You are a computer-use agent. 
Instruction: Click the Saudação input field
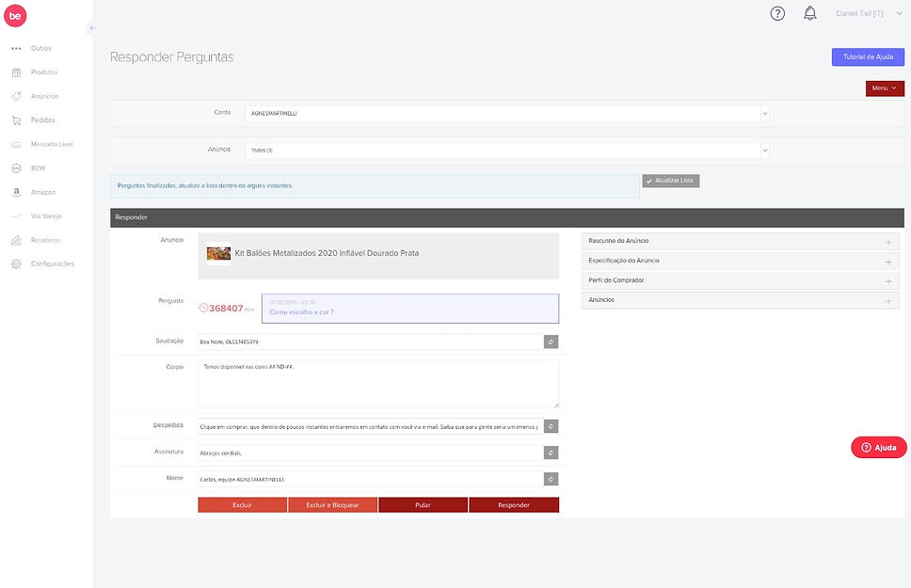tap(370, 342)
